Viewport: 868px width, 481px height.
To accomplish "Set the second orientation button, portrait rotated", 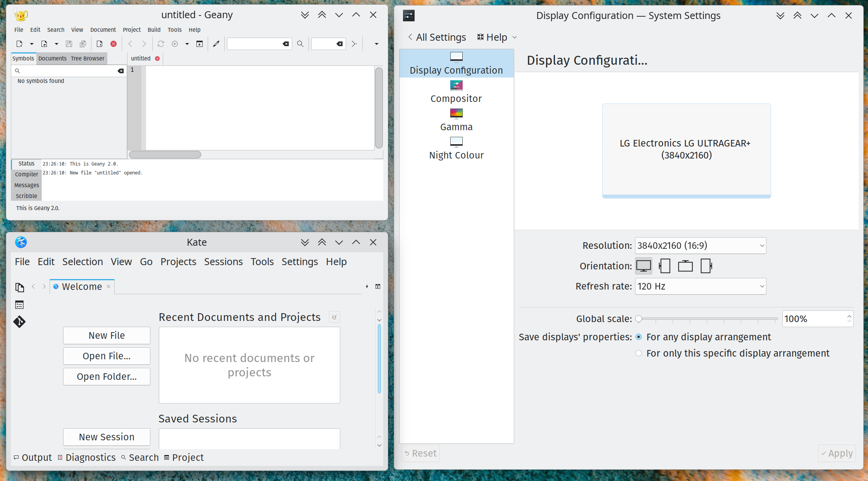I will pyautogui.click(x=665, y=266).
